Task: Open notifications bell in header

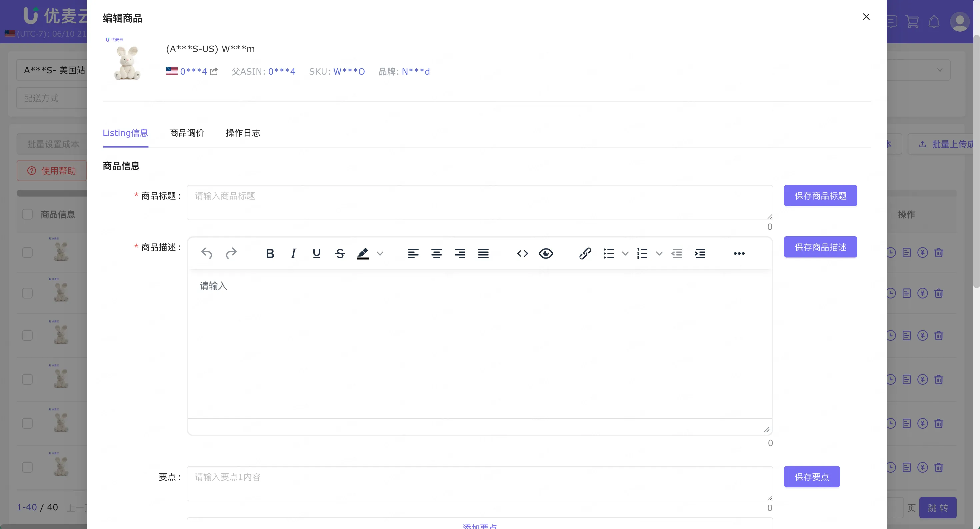Action: coord(934,22)
